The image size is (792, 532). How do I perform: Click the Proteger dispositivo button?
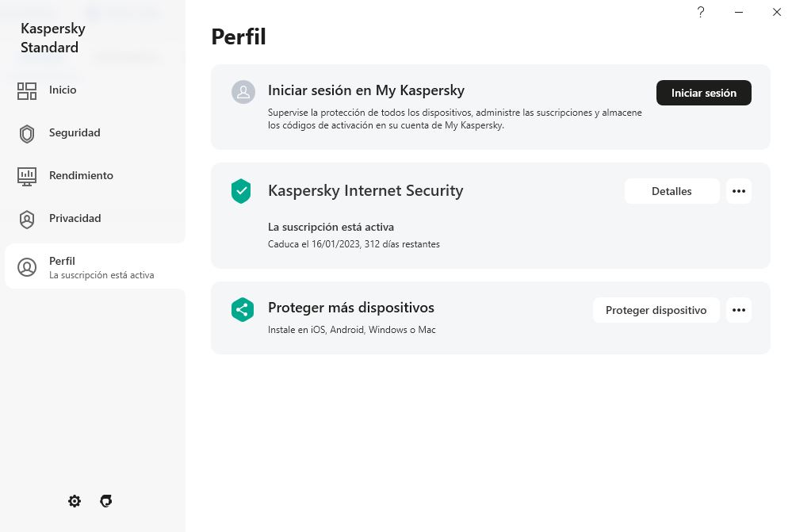tap(656, 310)
